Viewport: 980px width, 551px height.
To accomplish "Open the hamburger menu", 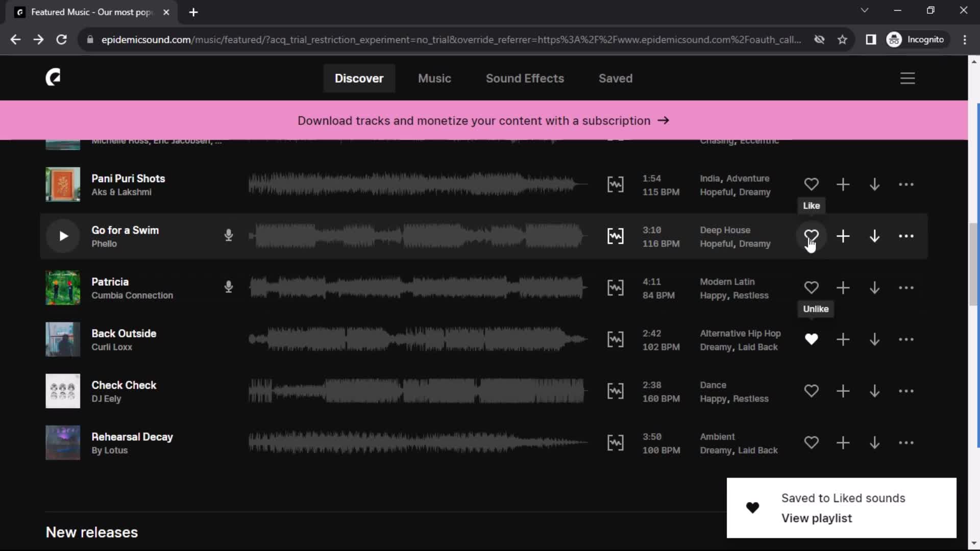I will pyautogui.click(x=907, y=78).
